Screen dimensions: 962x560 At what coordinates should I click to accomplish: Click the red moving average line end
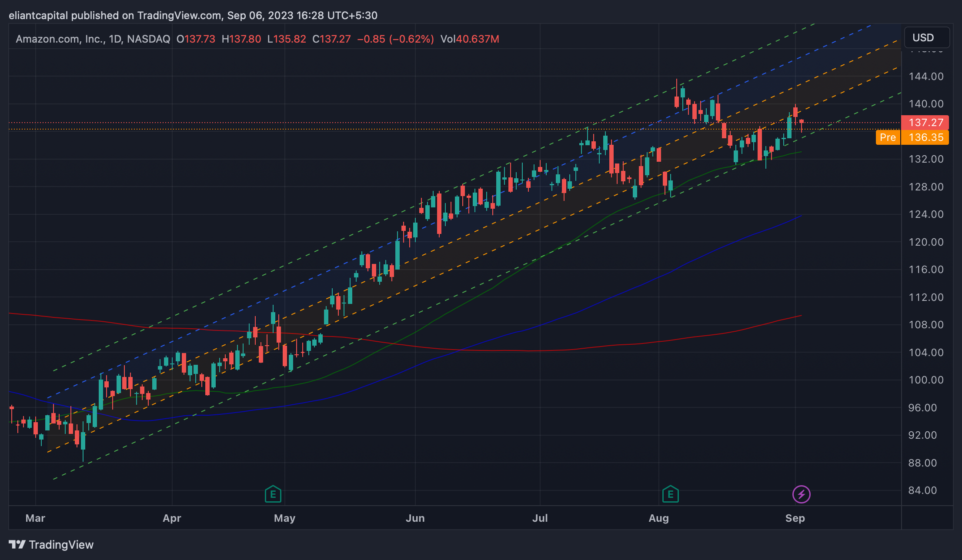tap(800, 316)
